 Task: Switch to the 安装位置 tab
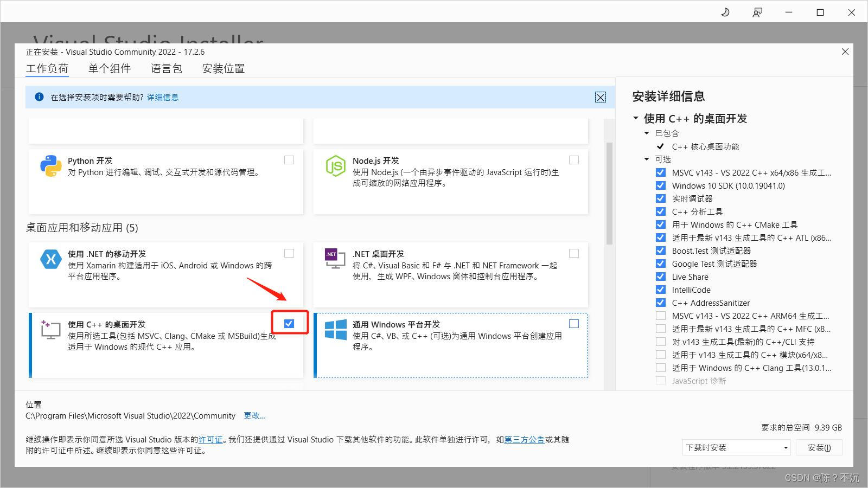(224, 69)
